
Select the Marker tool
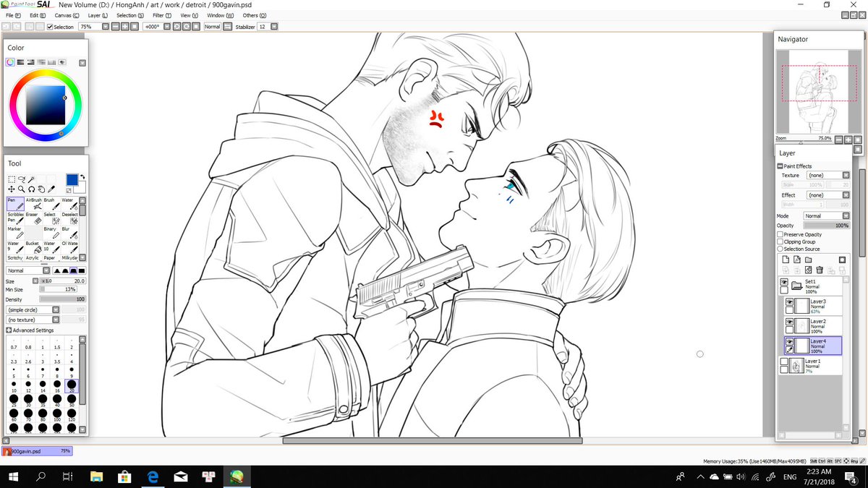(x=15, y=233)
